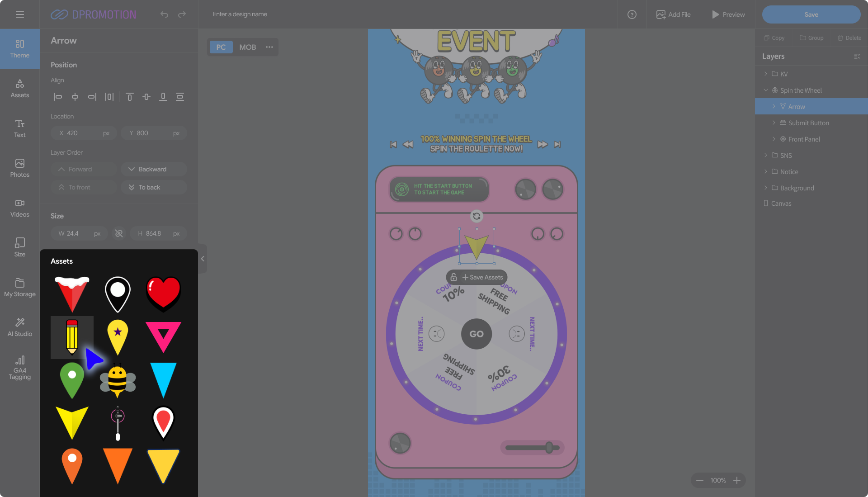Open the hamburger main menu
The height and width of the screenshot is (497, 868).
19,14
